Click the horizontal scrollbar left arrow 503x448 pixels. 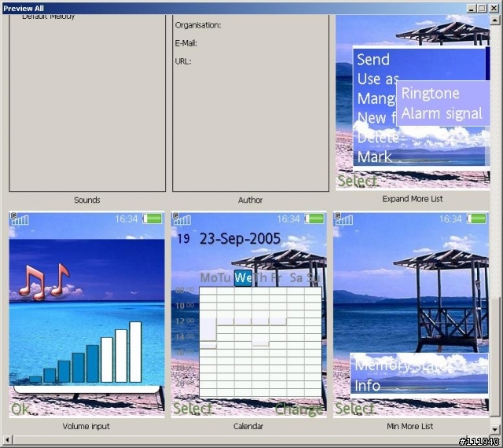point(7,439)
